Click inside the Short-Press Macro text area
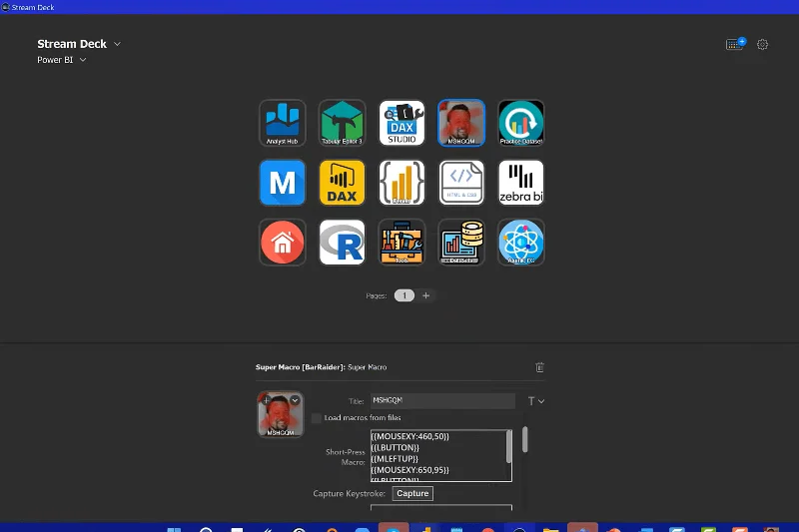This screenshot has width=799, height=532. [441, 455]
